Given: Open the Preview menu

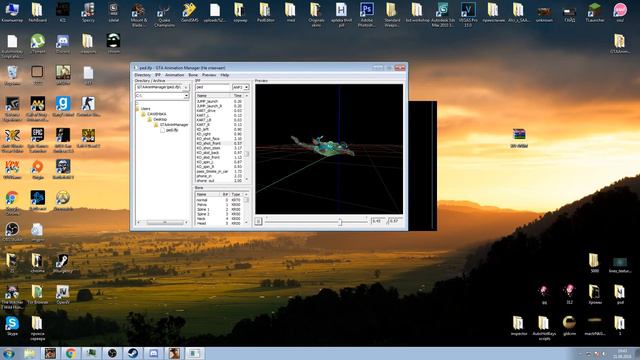Looking at the screenshot, I should [209, 75].
